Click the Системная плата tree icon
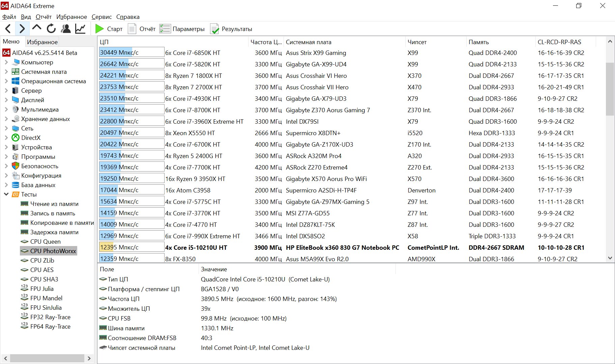615x364 pixels. pos(16,72)
